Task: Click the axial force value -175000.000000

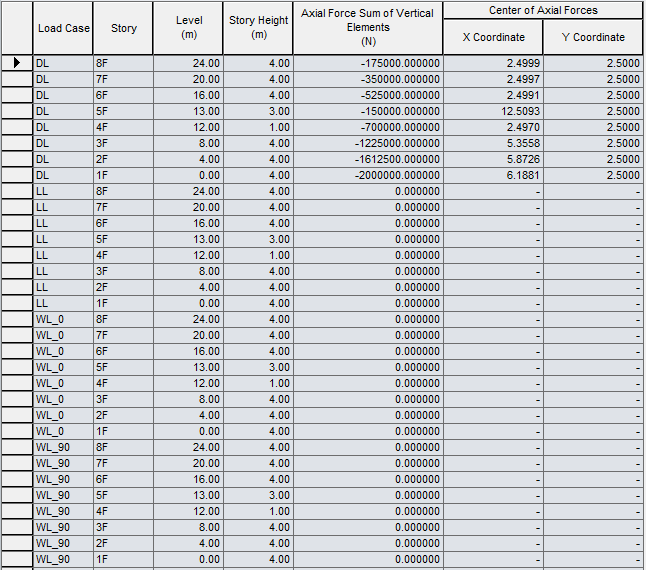Action: pyautogui.click(x=368, y=63)
